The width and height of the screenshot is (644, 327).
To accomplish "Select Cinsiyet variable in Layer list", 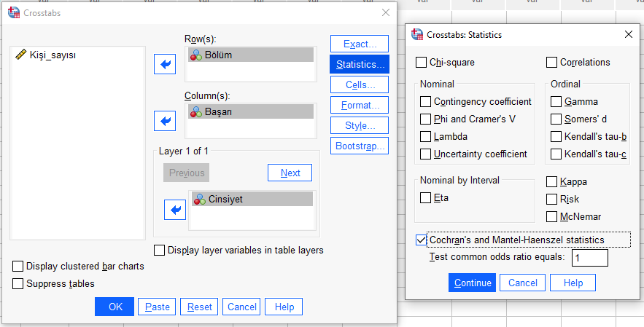I will coord(252,199).
